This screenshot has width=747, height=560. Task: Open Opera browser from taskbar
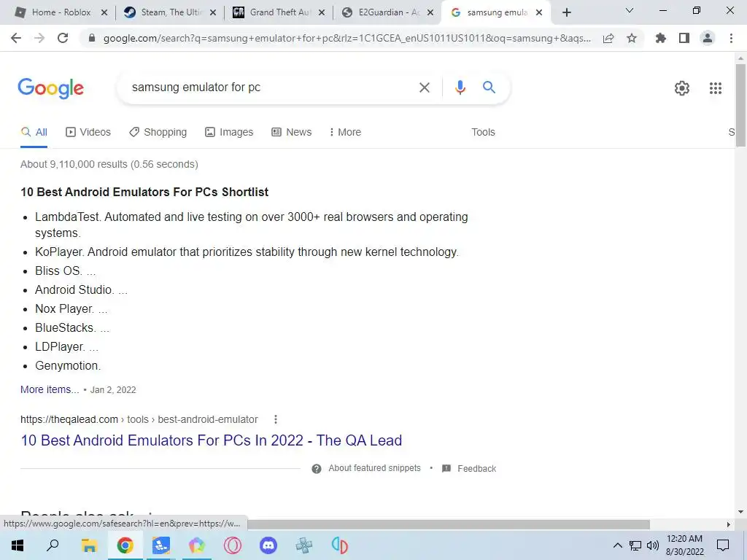[233, 545]
